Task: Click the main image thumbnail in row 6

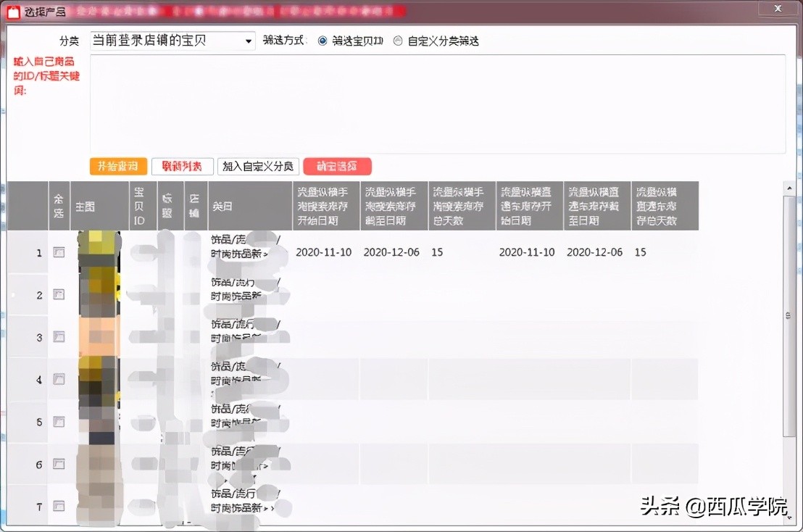Action: 99,465
